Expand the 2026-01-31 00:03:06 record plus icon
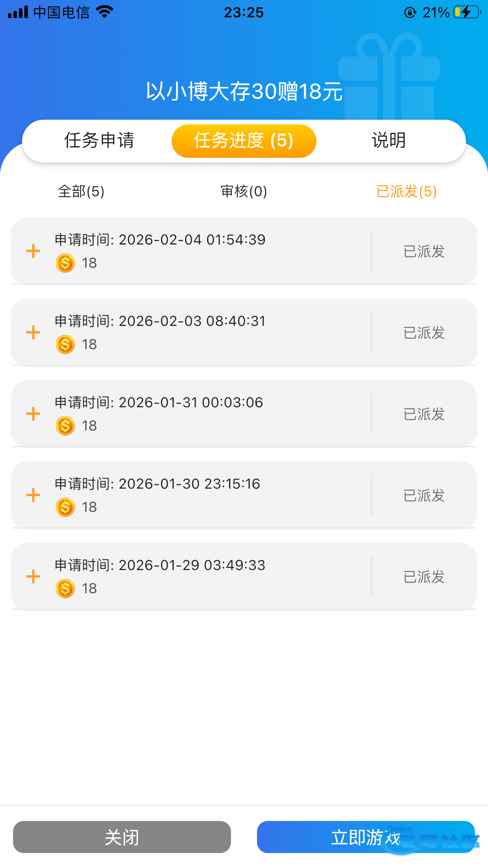Image resolution: width=488 pixels, height=868 pixels. tap(33, 414)
